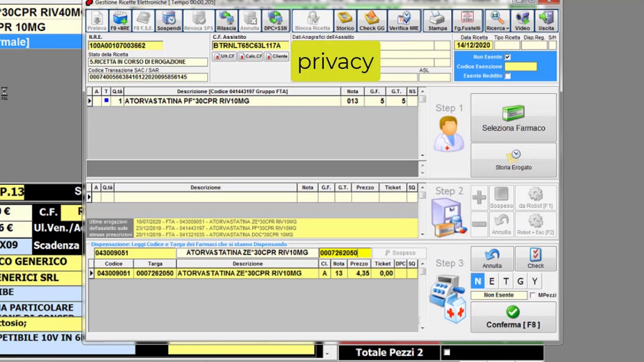Screen dimensions: 644x362
Task: Open Storia Erogato
Action: [514, 160]
